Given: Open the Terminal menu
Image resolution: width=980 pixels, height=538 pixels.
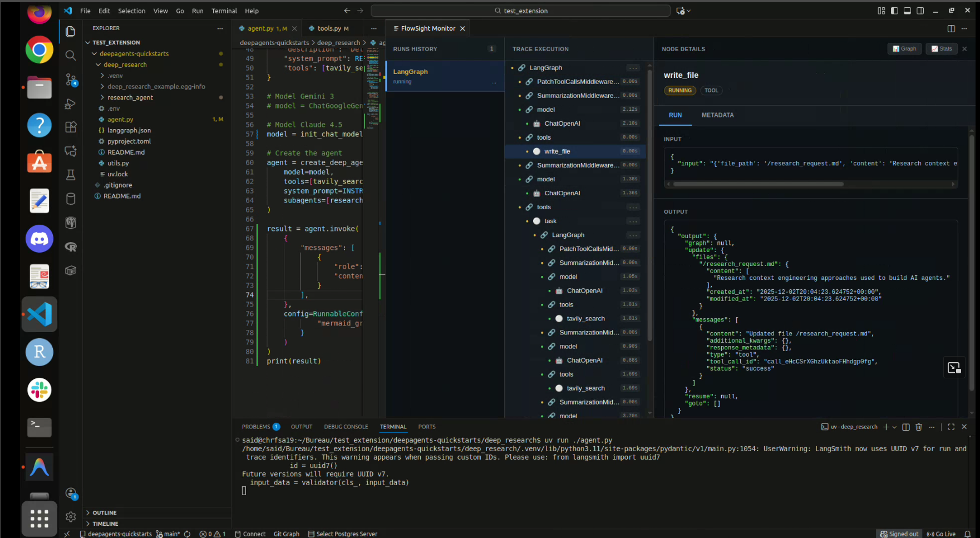Looking at the screenshot, I should pos(224,11).
